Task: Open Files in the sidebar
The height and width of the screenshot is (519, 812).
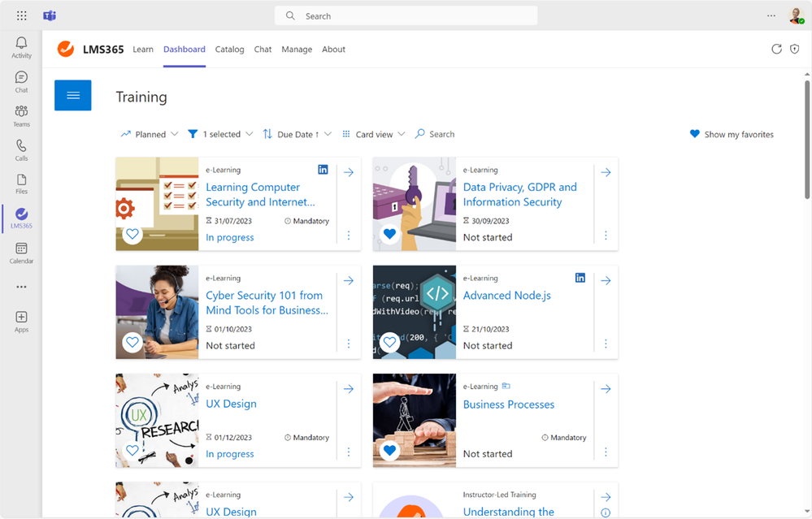Action: point(21,184)
